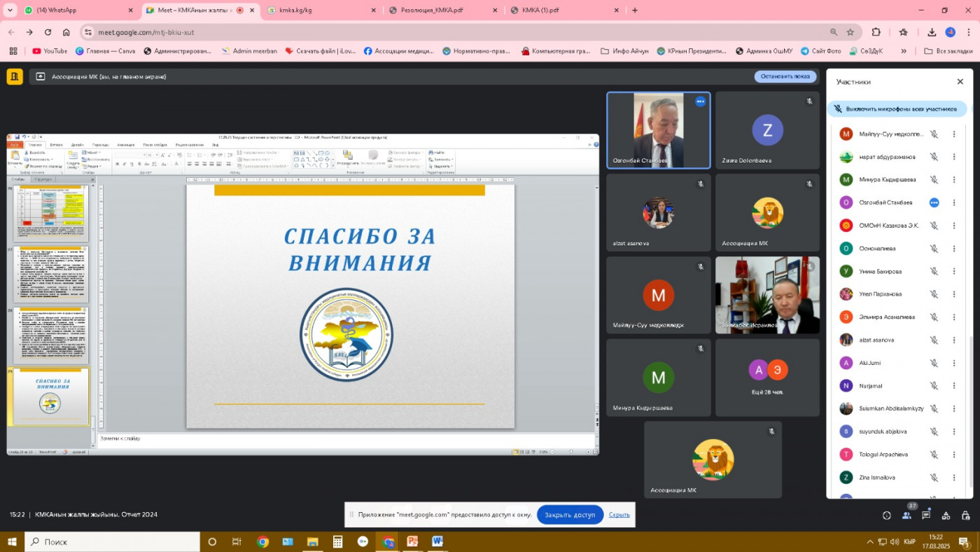Click the participants people icon
The height and width of the screenshot is (552, 980).
point(906,516)
